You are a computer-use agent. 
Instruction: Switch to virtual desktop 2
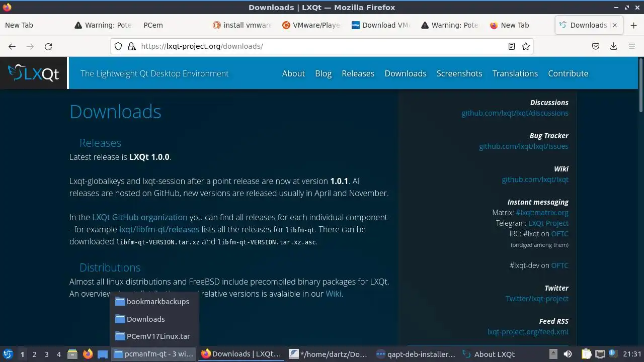[x=34, y=354]
